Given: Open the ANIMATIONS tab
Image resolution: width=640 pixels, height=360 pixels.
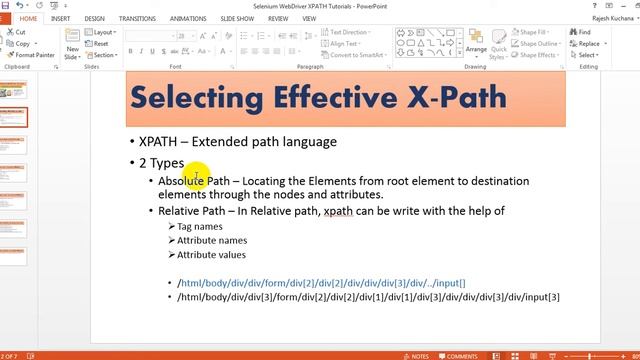Looking at the screenshot, I should [x=188, y=19].
